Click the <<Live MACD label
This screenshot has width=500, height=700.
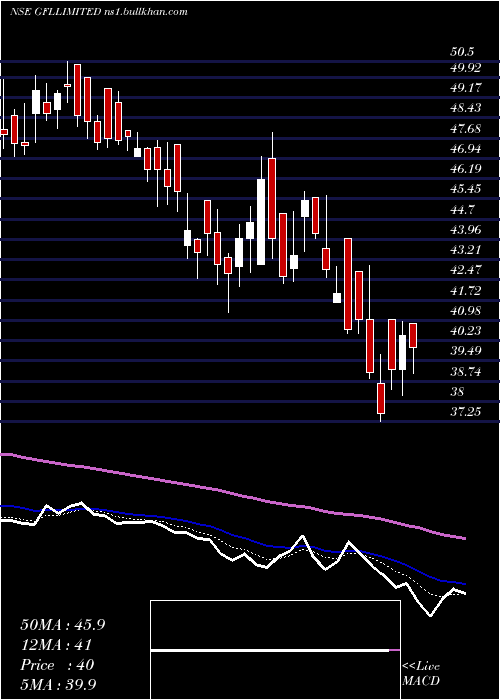(421, 674)
